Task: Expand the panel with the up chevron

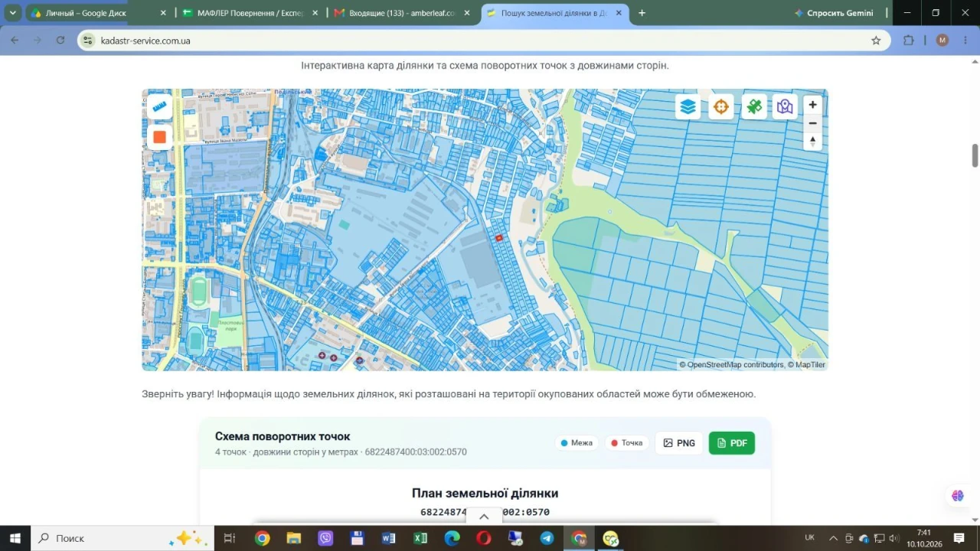Action: (484, 517)
